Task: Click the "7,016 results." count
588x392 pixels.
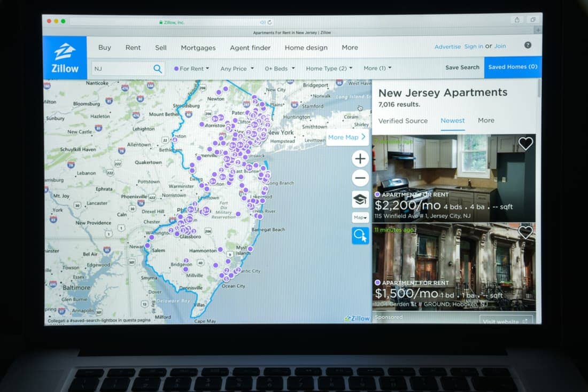Action: click(399, 105)
